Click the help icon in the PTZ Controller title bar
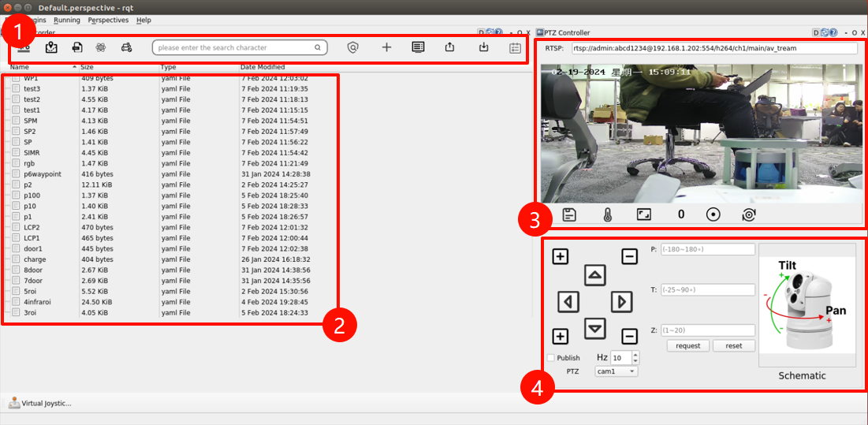 [x=832, y=32]
